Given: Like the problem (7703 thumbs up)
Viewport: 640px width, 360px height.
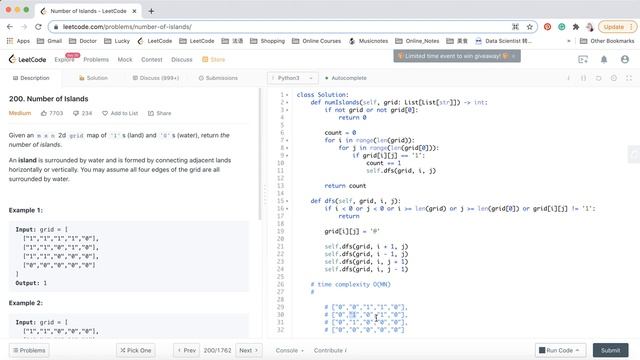Looking at the screenshot, I should click(52, 113).
